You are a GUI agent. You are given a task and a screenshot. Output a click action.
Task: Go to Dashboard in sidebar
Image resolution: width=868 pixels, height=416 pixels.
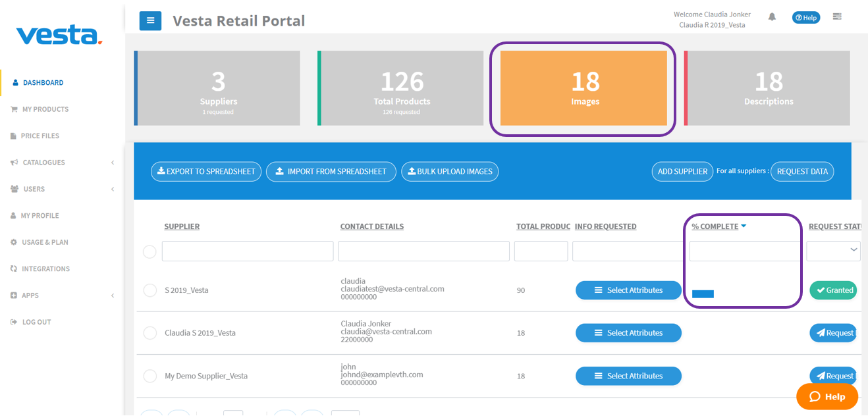coord(43,83)
